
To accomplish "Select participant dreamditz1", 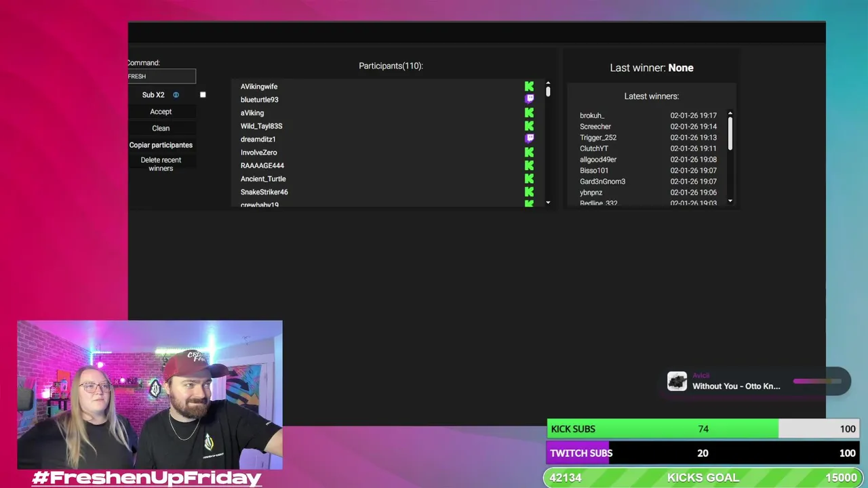I will pos(258,140).
